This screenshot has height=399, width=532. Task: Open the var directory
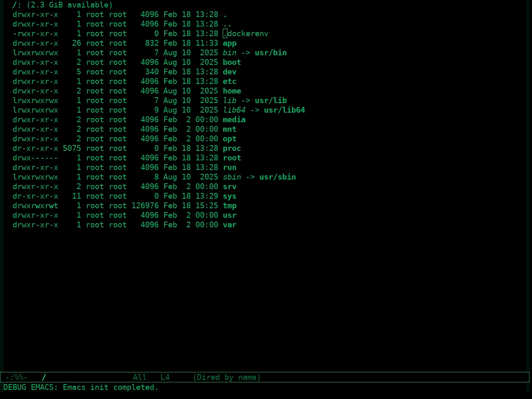coord(229,225)
